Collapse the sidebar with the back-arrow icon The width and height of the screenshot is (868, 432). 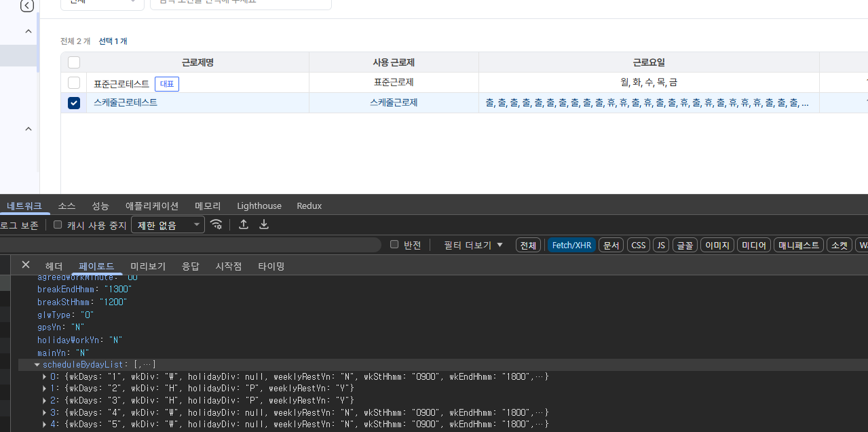[26, 6]
